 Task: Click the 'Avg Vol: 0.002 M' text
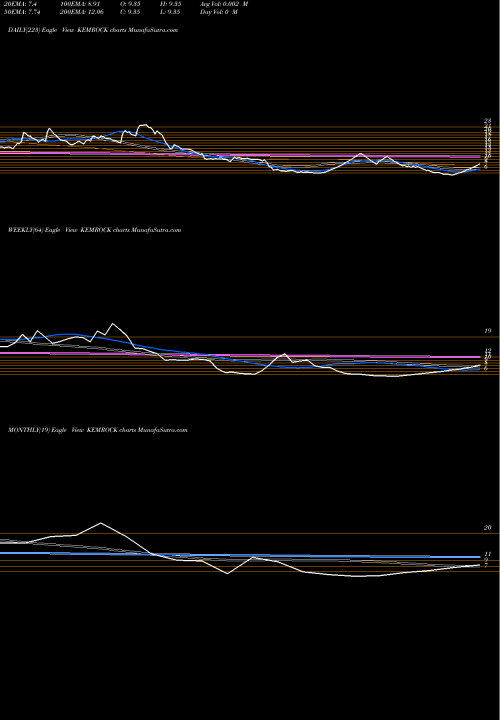coord(224,4)
